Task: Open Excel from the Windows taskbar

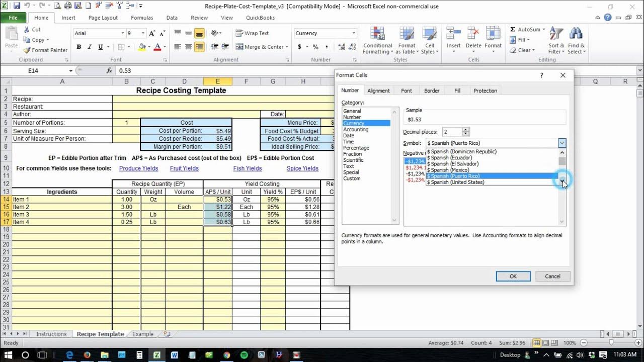Action: click(x=157, y=355)
